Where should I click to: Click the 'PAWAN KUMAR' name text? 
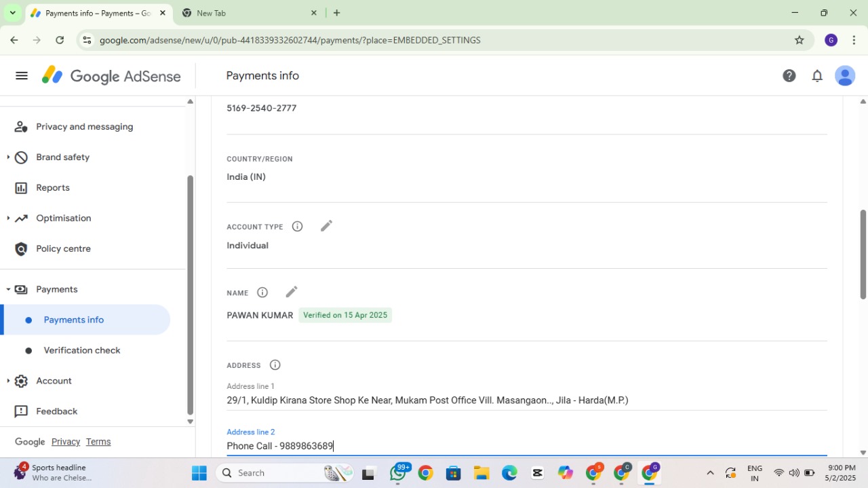point(260,316)
